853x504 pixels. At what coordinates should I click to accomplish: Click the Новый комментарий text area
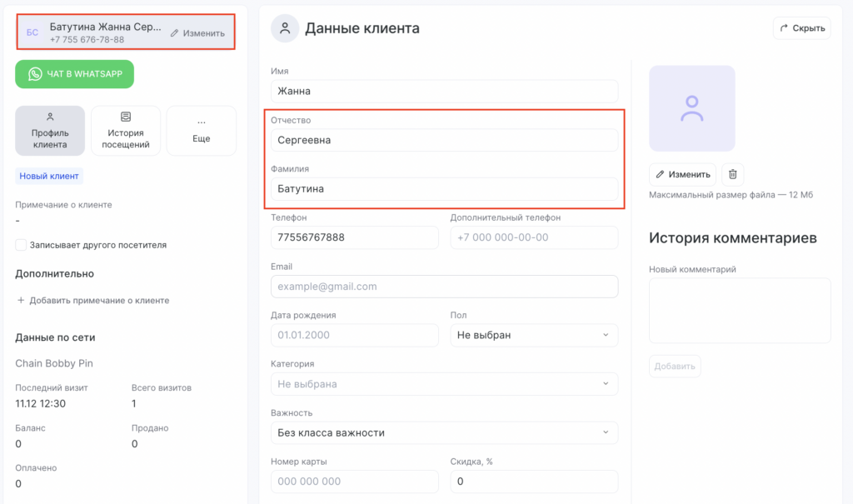pos(739,310)
